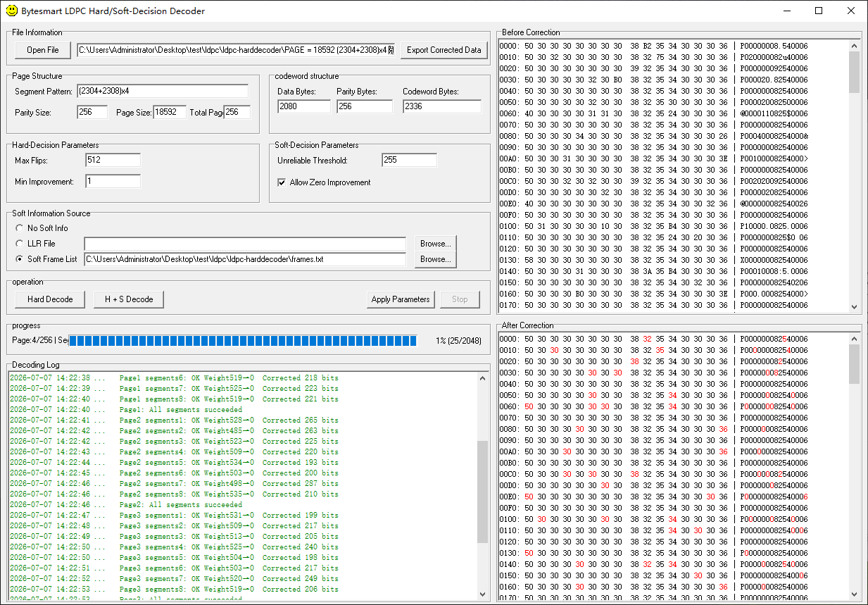Viewport: 868px width, 605px height.
Task: Click the Total Pages field
Action: coord(237,113)
